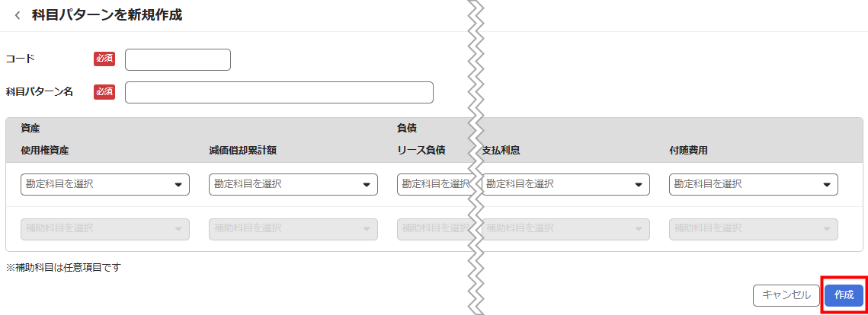Expand the 付随費用 補助科目 dropdown

(x=753, y=228)
